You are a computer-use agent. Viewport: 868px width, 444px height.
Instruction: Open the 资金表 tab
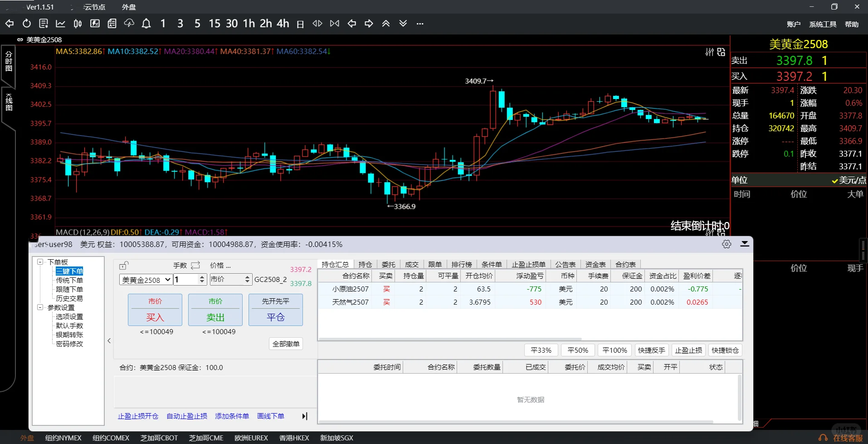pos(595,264)
